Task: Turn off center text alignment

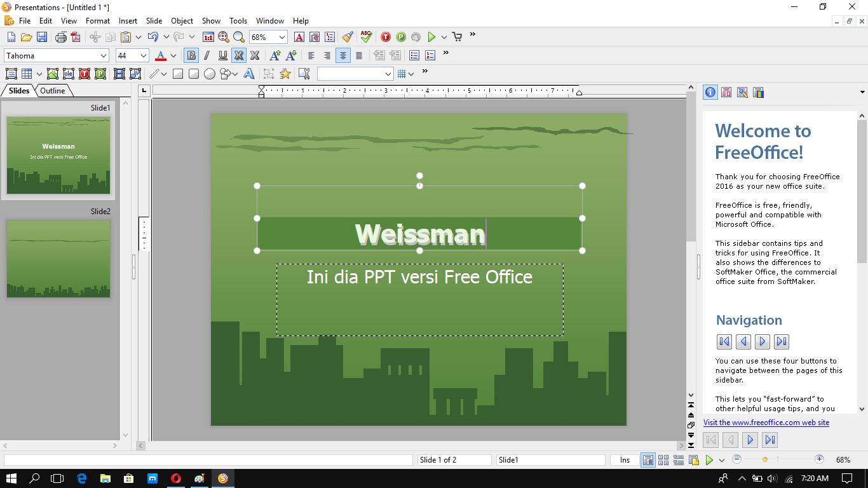Action: pos(343,55)
